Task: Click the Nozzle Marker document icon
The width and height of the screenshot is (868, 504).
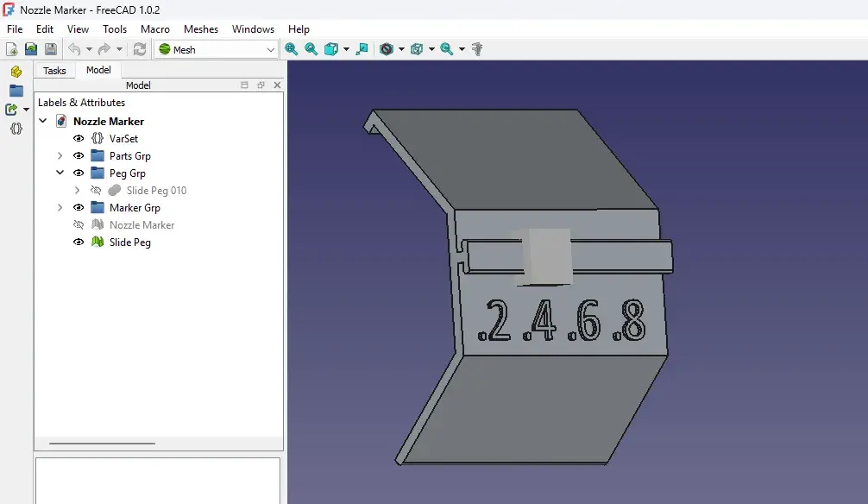Action: (61, 122)
